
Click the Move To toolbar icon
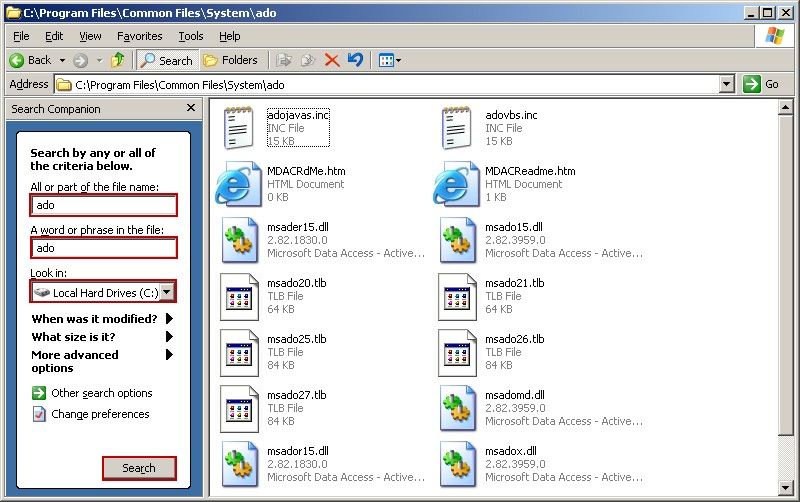(284, 60)
